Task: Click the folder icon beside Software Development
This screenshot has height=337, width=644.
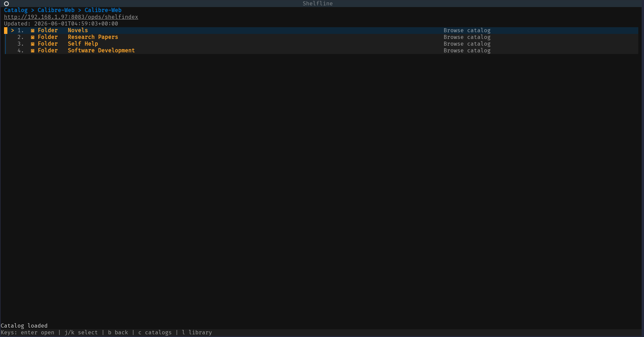Action: click(x=33, y=51)
